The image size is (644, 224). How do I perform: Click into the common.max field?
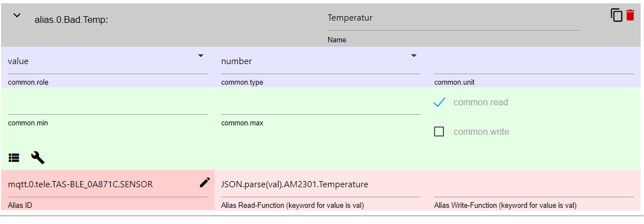[x=320, y=105]
